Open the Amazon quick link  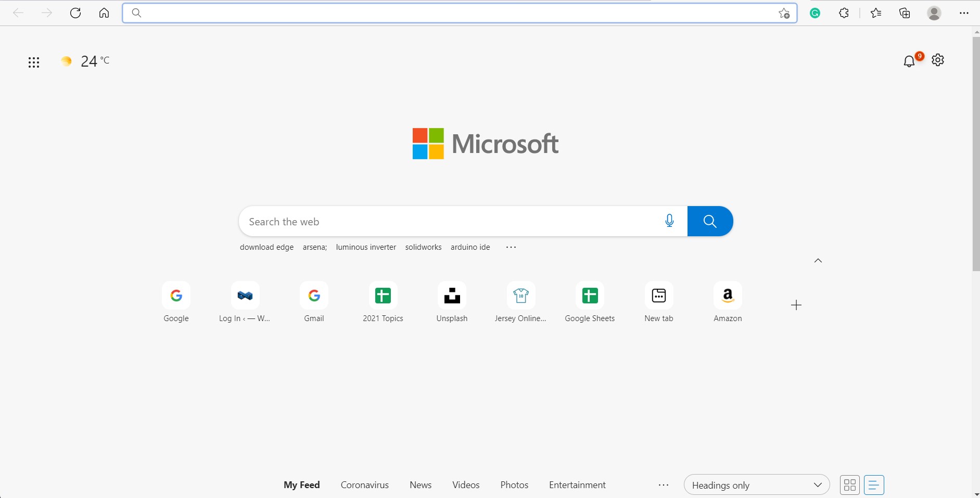(x=728, y=302)
